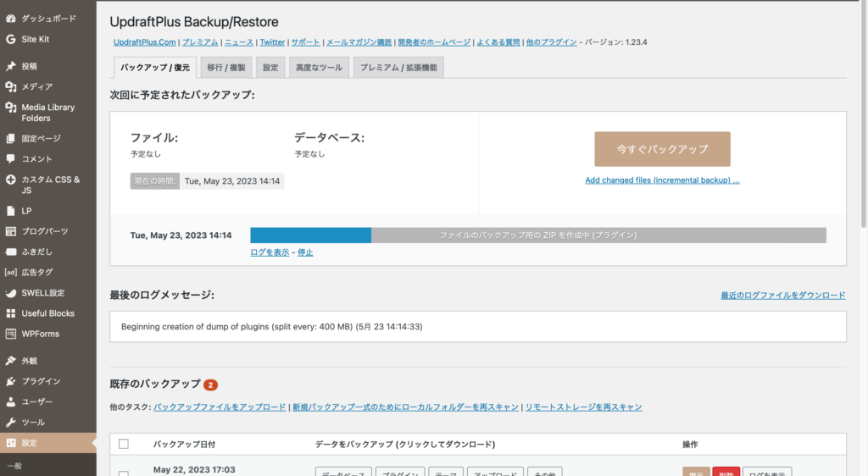Viewport: 868px width, 476px height.
Task: Click バックアップファイルをアップロード link
Action: [220, 407]
